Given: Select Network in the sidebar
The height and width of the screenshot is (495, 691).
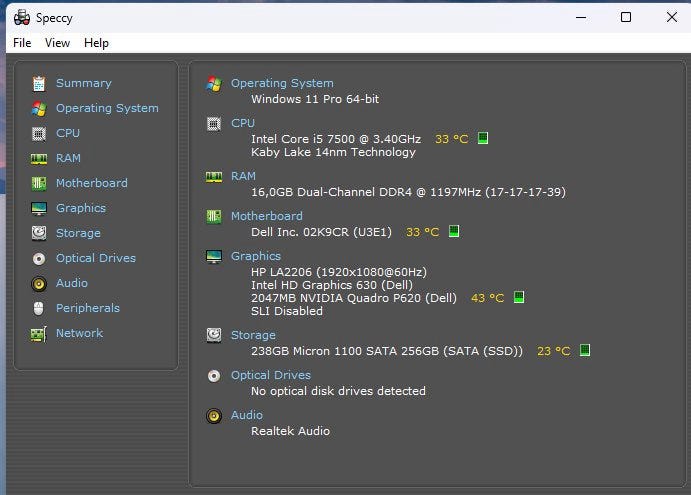Looking at the screenshot, I should coord(79,333).
